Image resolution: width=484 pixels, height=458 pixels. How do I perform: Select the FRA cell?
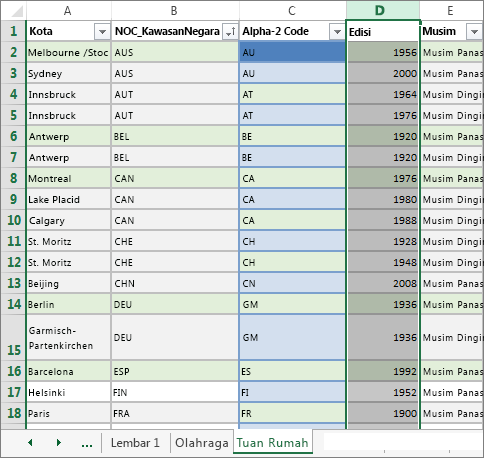(x=175, y=413)
